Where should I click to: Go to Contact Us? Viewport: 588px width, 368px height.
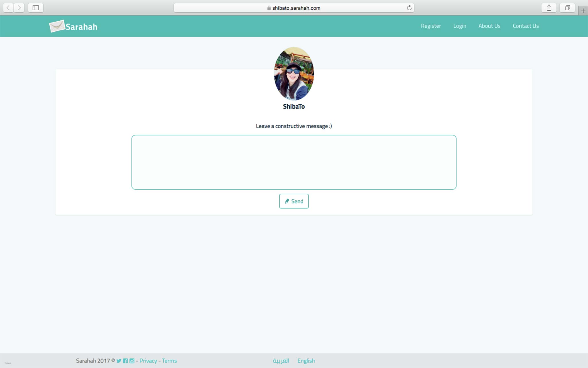526,26
